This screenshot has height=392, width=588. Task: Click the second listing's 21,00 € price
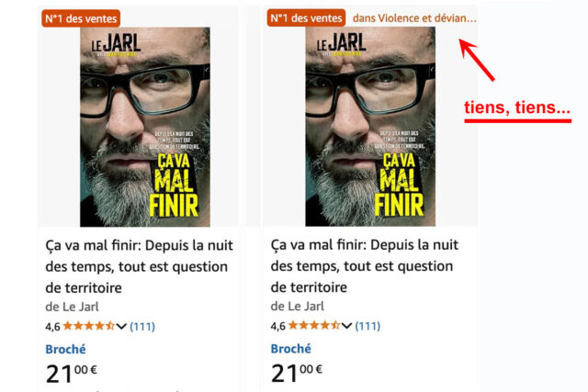point(297,374)
